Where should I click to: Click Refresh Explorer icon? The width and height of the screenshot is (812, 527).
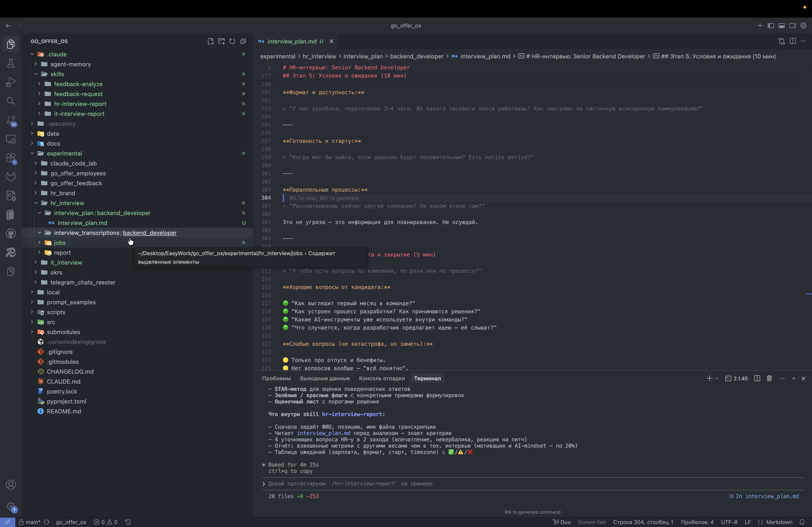point(232,41)
